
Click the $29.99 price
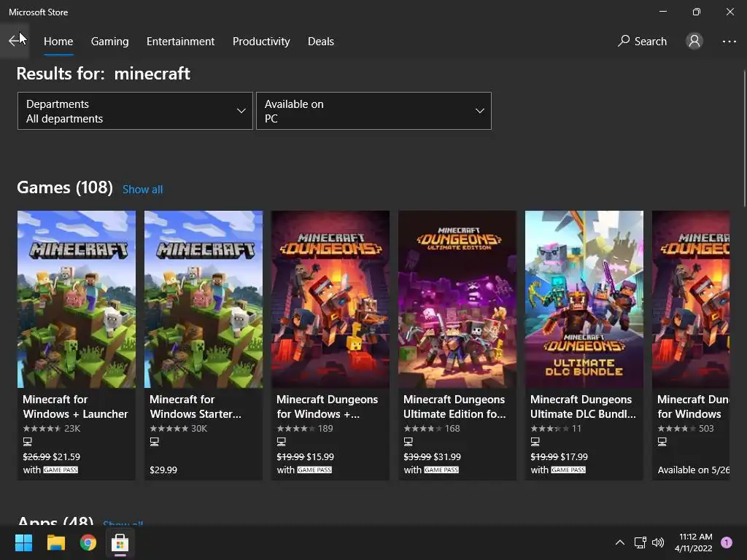tap(163, 470)
